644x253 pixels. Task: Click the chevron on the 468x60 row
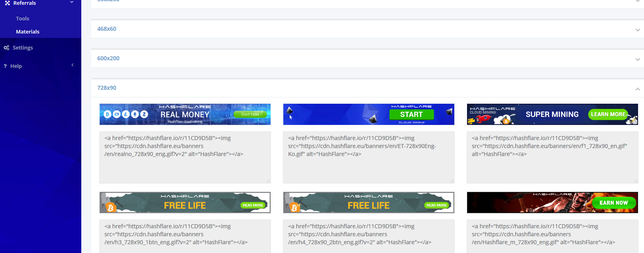(638, 30)
